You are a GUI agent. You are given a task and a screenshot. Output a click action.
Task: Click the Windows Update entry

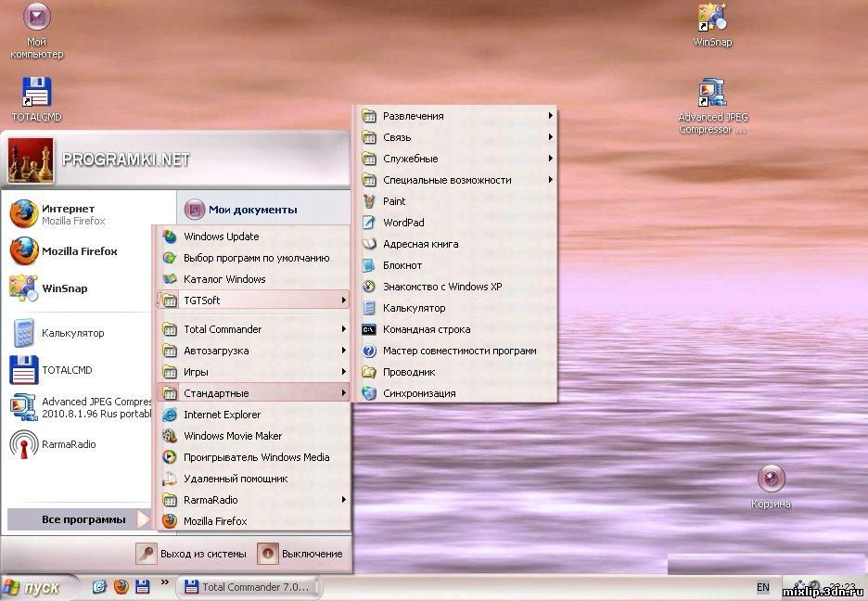253,237
